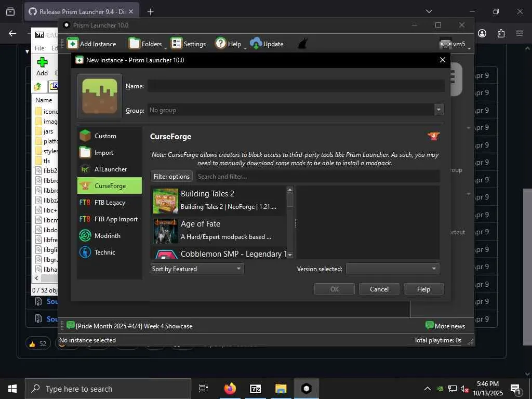This screenshot has height=399, width=532.
Task: Focus the instance Name field
Action: point(296,86)
